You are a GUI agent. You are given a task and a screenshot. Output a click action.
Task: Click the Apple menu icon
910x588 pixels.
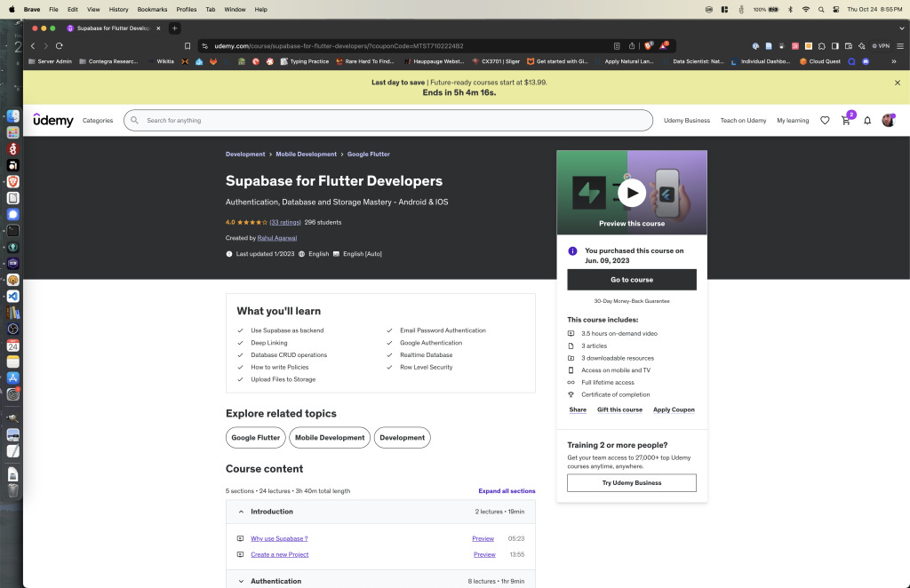(x=12, y=9)
